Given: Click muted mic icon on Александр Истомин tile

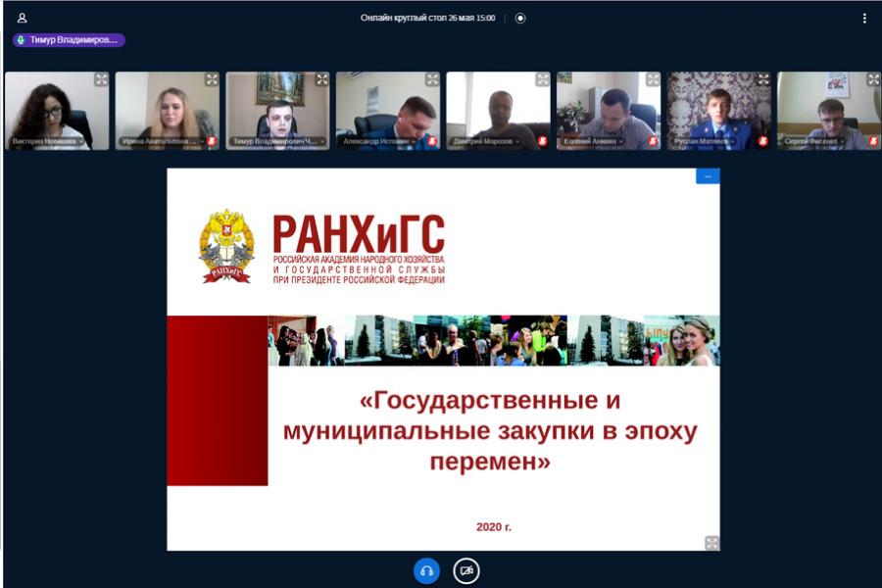Looking at the screenshot, I should pos(432,141).
